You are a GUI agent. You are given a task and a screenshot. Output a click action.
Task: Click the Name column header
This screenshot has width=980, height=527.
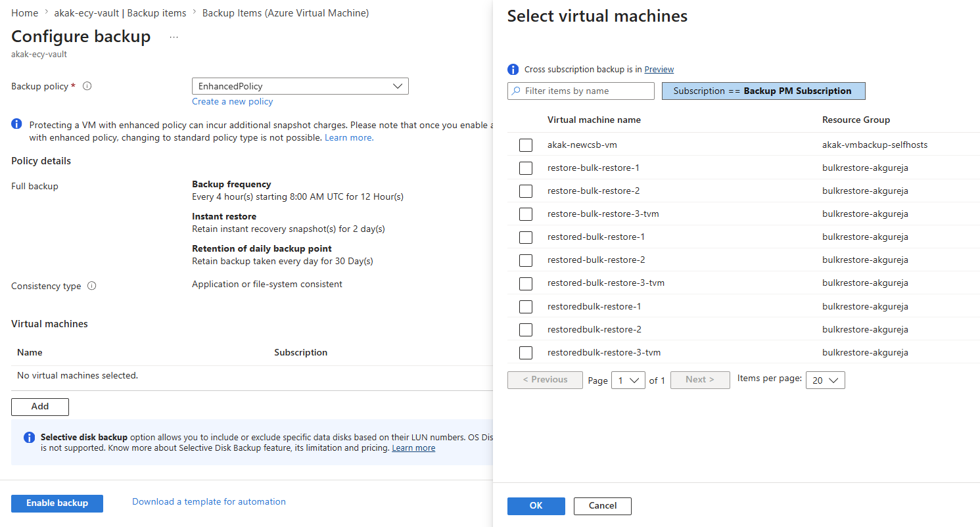pyautogui.click(x=30, y=352)
